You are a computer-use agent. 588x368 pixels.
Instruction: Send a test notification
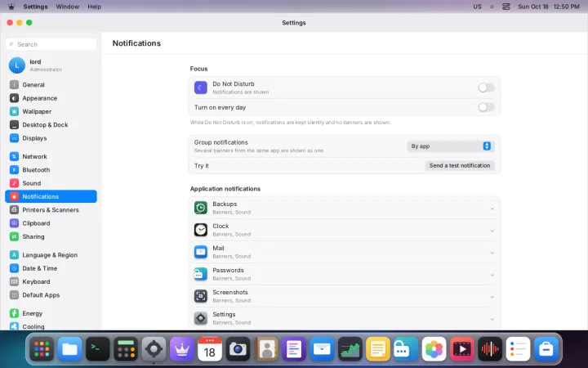point(460,165)
